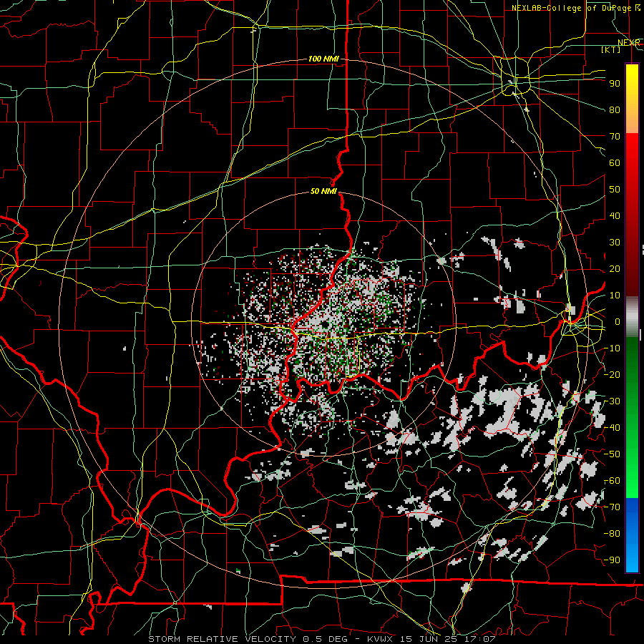This screenshot has height=644, width=644.
Task: Click the 30 value on velocity scale
Action: [x=615, y=243]
